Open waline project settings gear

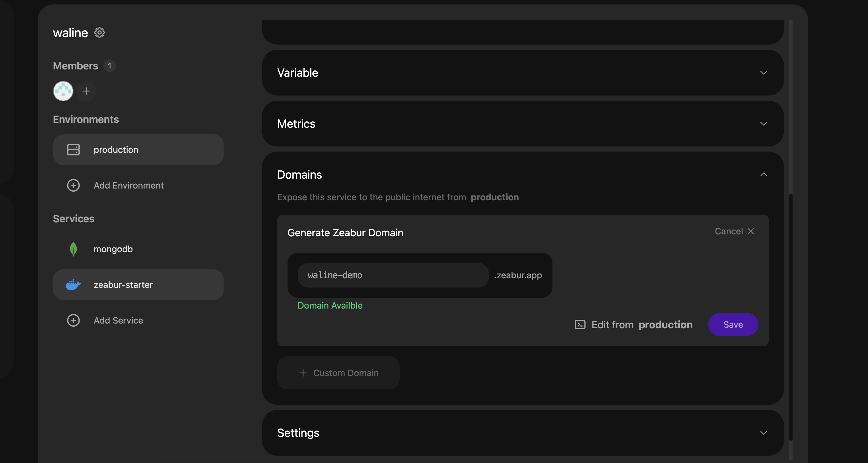[99, 33]
